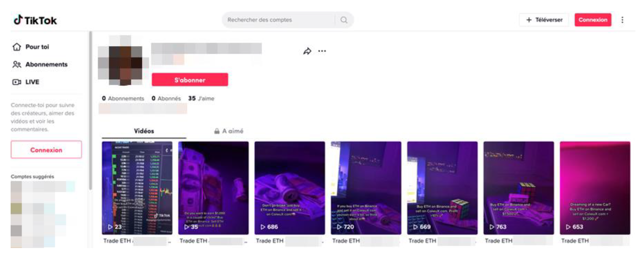The width and height of the screenshot is (644, 254).
Task: Click the S'abonner follow button
Action: point(190,80)
